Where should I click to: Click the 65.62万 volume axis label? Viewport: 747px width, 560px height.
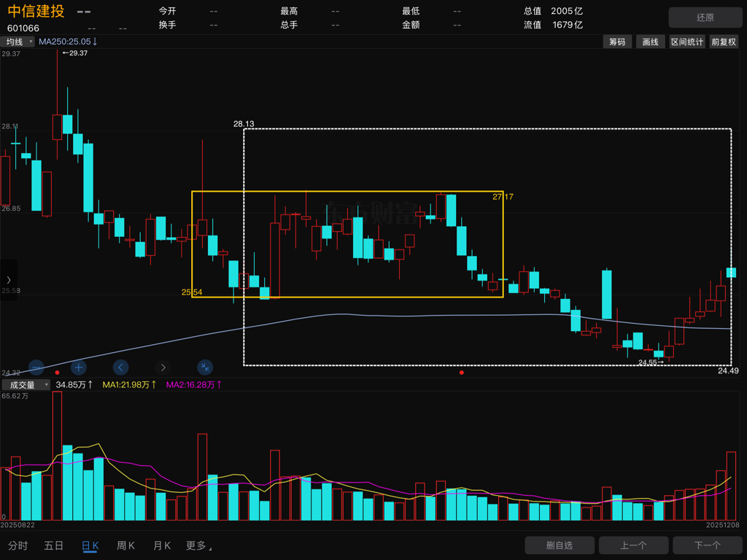15,396
